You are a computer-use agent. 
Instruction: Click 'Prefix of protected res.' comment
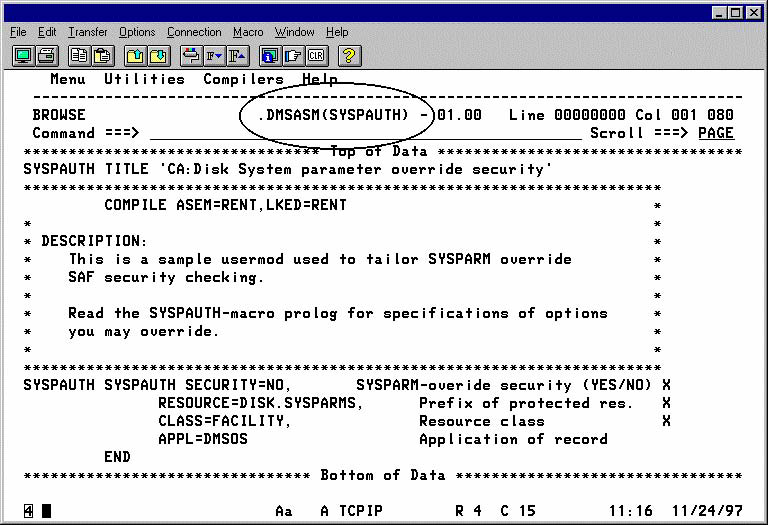pyautogui.click(x=527, y=403)
